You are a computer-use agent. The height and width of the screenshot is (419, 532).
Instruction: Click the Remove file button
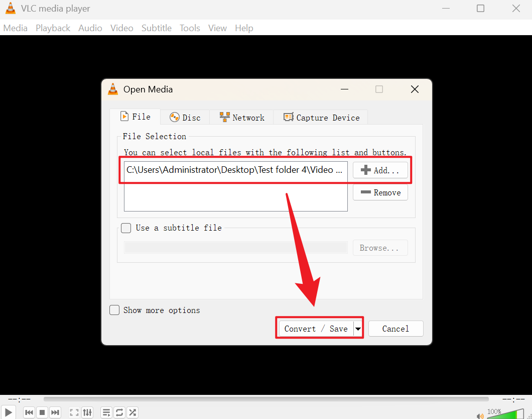tap(380, 192)
